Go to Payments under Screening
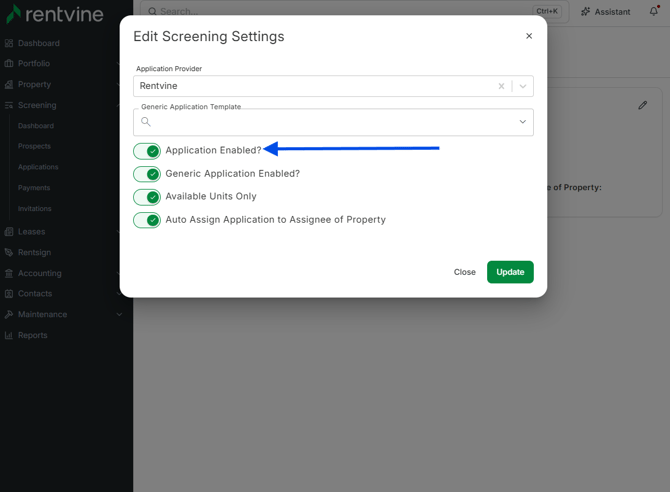The image size is (670, 492). (34, 188)
